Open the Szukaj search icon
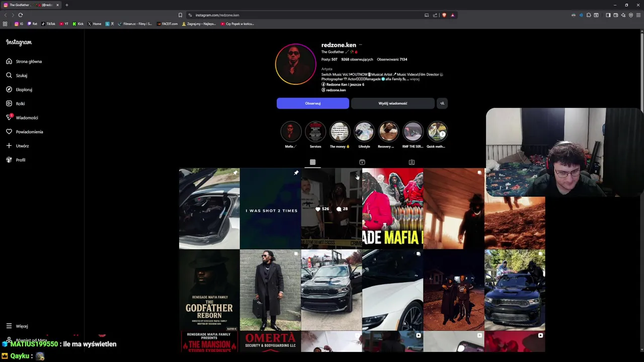644x362 pixels. pos(9,75)
